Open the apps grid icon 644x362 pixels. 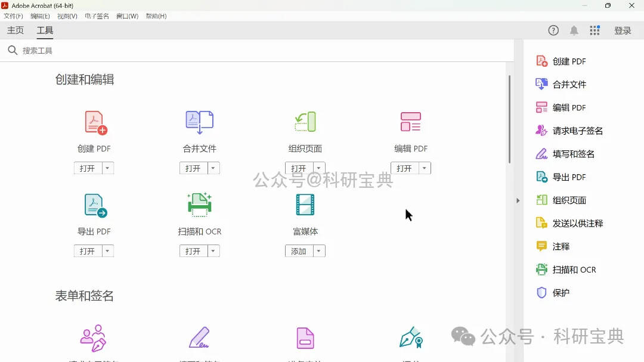point(595,30)
